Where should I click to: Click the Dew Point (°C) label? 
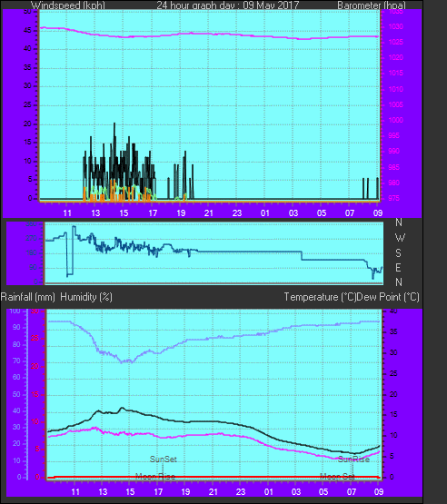tap(388, 297)
